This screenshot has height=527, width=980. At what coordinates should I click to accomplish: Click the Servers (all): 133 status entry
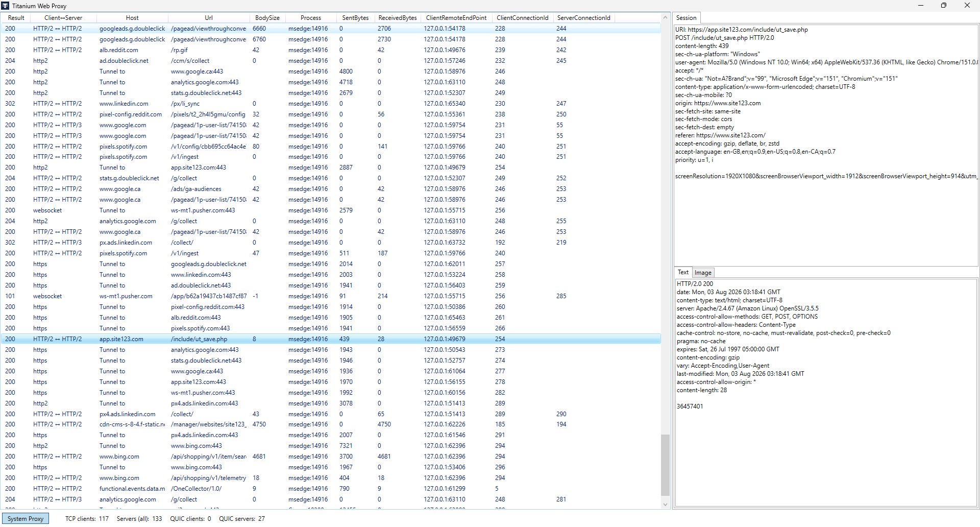(x=139, y=519)
